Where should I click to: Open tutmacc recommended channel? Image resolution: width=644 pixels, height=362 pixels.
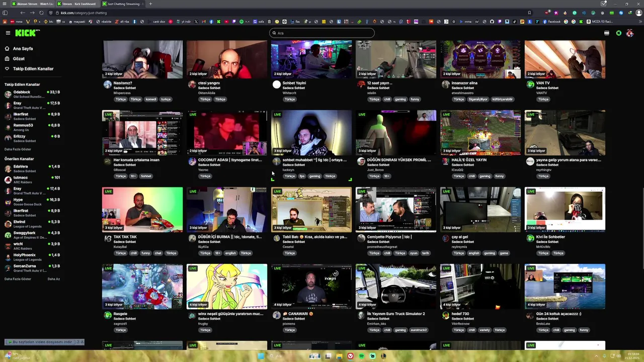tap(32, 179)
